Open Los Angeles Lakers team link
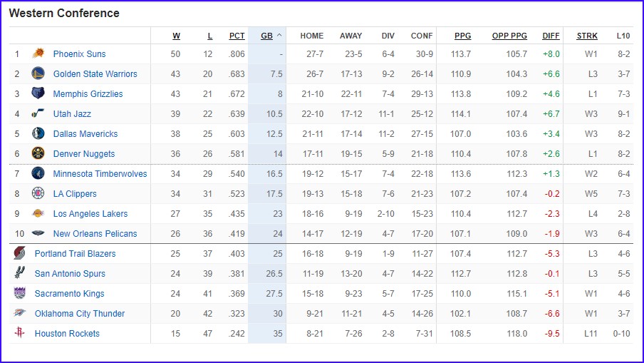The image size is (644, 363). tap(90, 213)
